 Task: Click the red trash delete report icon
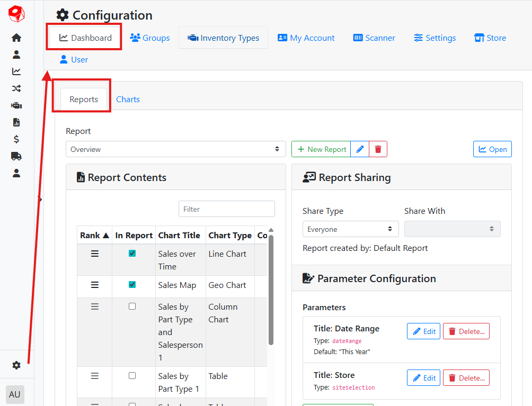click(378, 149)
